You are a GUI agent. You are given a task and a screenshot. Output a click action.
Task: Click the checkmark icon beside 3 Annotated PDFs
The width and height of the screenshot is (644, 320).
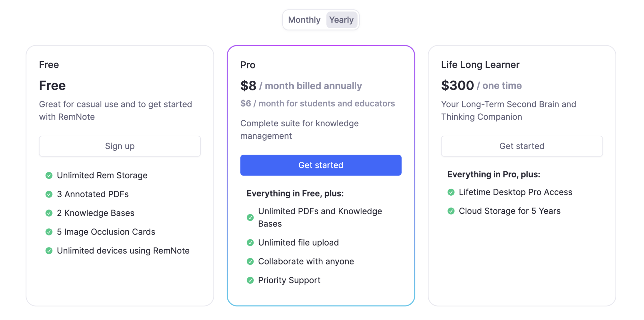(x=49, y=194)
